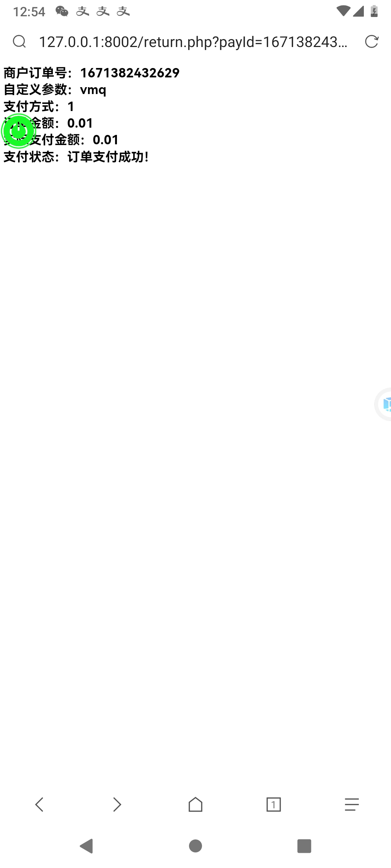The width and height of the screenshot is (391, 868).
Task: Tap the Android system home circle
Action: point(195,846)
